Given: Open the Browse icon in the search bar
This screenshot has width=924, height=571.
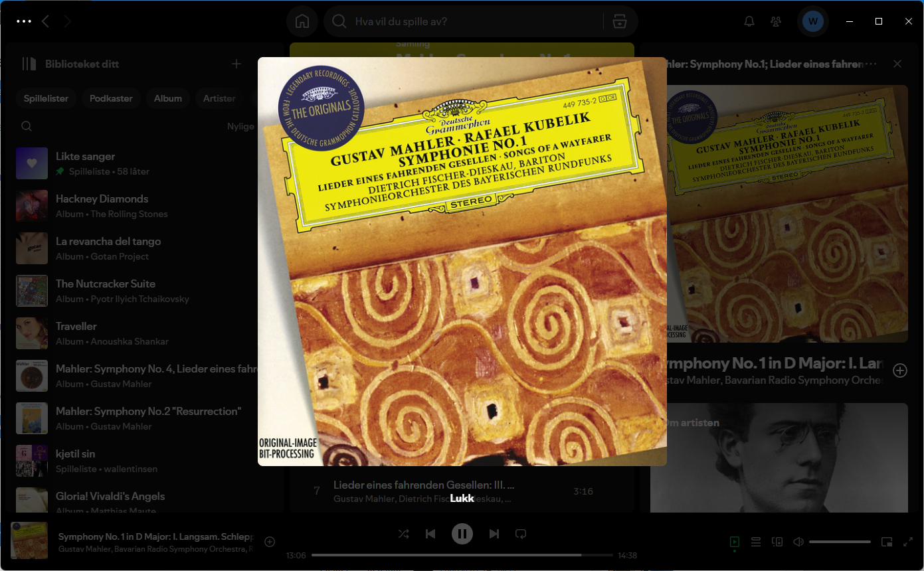Looking at the screenshot, I should pos(619,21).
